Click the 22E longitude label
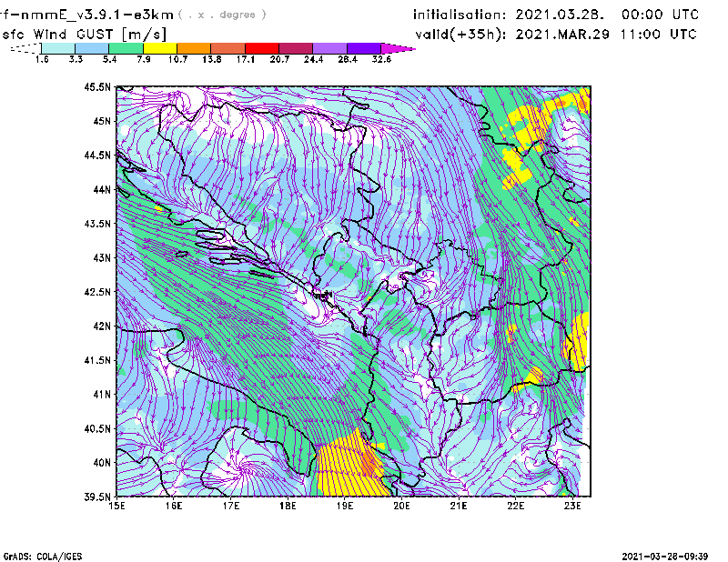 coord(516,506)
